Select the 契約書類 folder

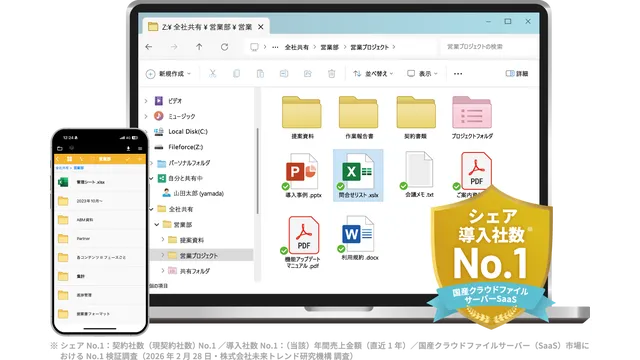[416, 118]
